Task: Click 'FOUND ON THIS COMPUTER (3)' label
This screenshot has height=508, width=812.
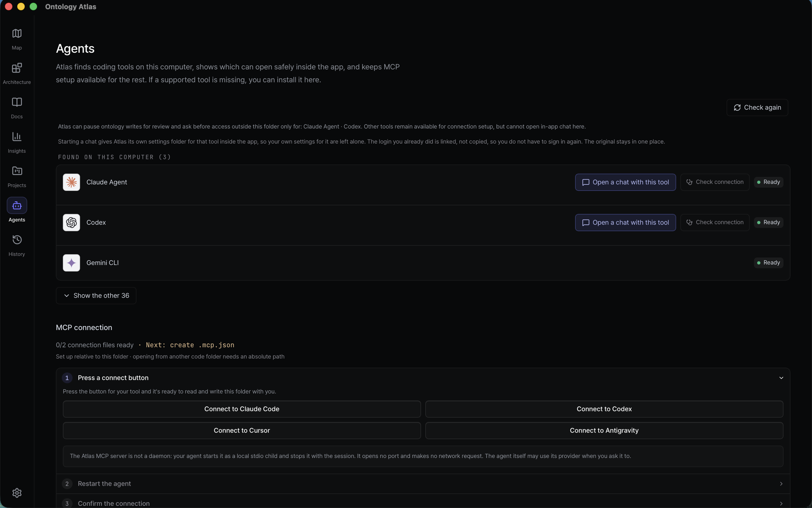Action: (x=114, y=157)
